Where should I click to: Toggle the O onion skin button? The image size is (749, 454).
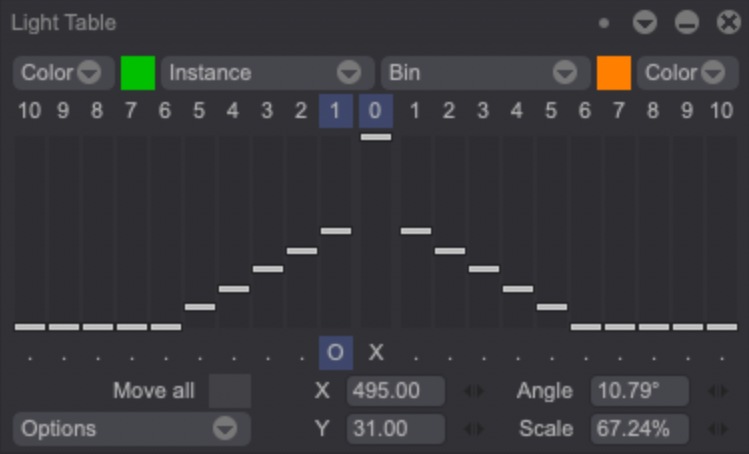(336, 352)
